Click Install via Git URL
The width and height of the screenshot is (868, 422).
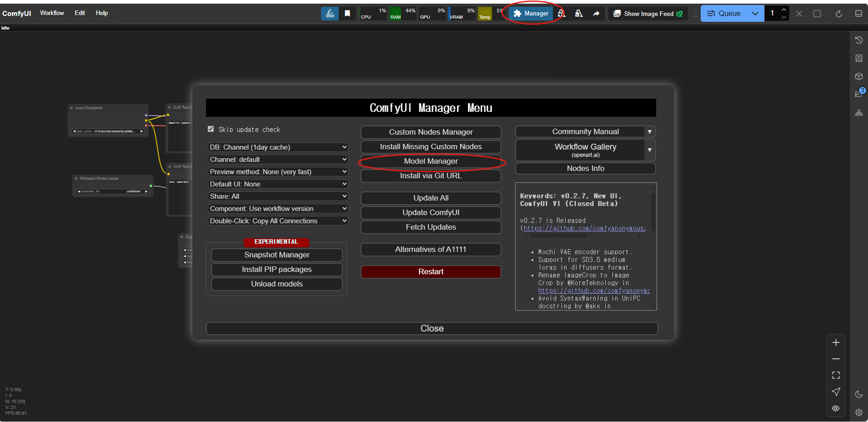pyautogui.click(x=431, y=176)
